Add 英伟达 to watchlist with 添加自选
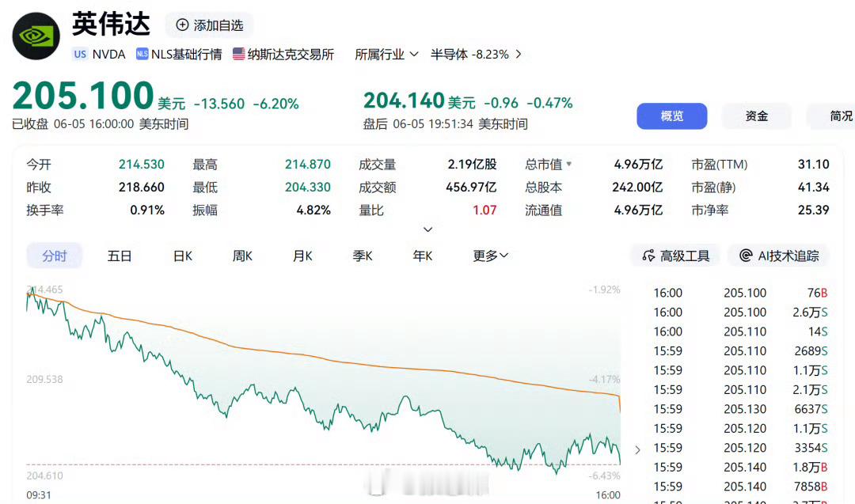The height and width of the screenshot is (504, 855). pos(209,25)
